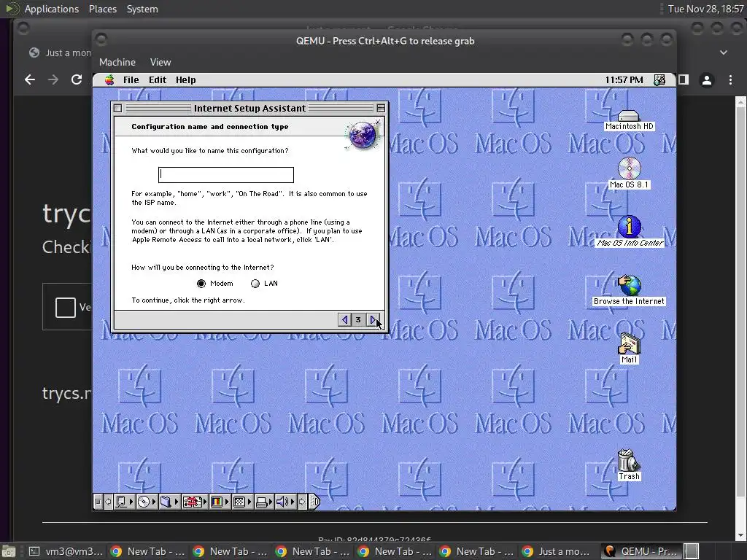
Task: Click the 11:57 PM clock in Mac menu bar
Action: 624,80
